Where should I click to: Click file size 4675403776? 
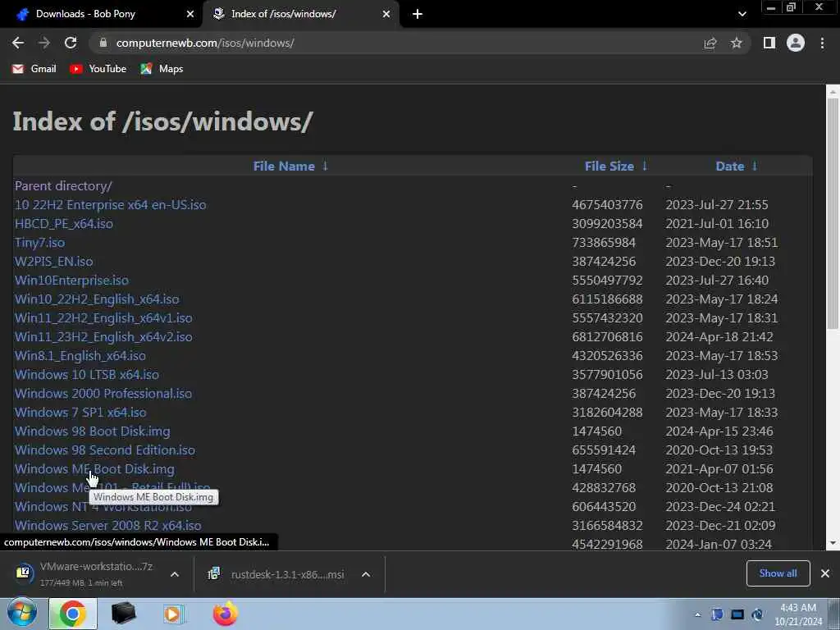coord(607,204)
